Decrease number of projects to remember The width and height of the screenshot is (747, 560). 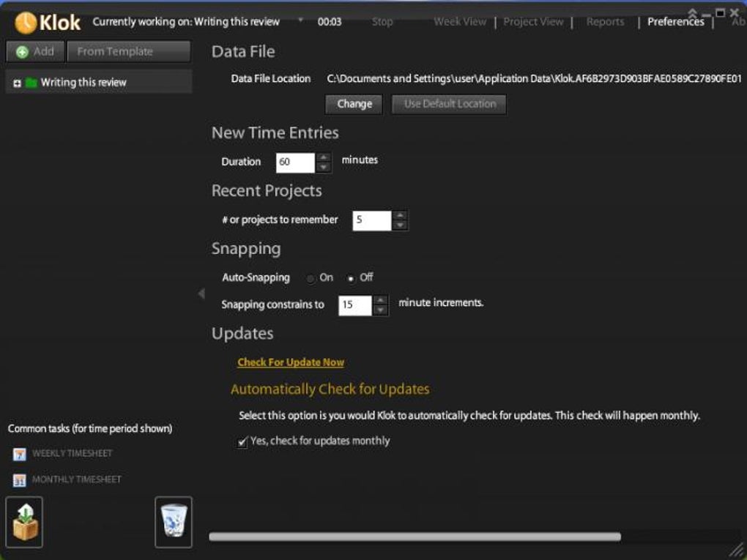400,225
